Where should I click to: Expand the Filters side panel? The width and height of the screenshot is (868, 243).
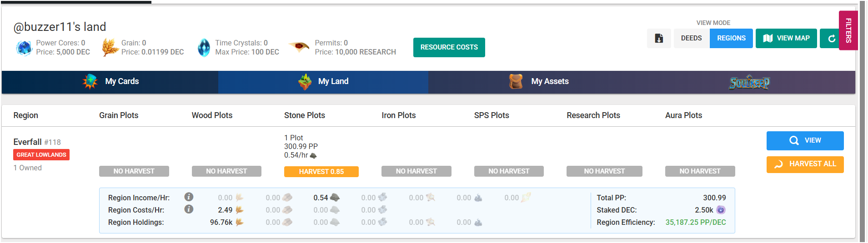[848, 30]
